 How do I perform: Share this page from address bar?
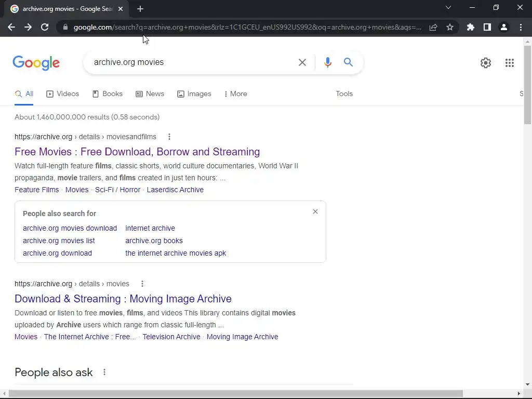point(433,27)
